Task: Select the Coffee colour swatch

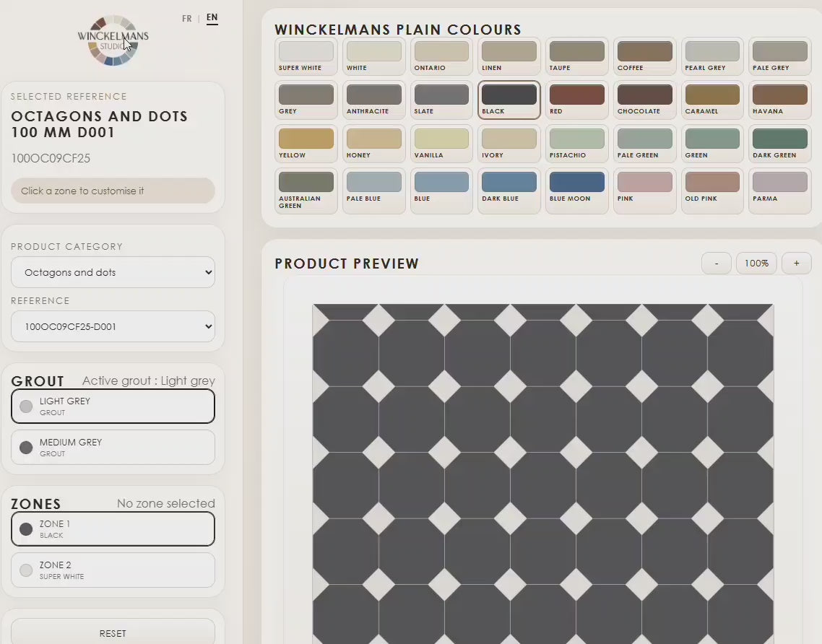Action: pyautogui.click(x=645, y=56)
